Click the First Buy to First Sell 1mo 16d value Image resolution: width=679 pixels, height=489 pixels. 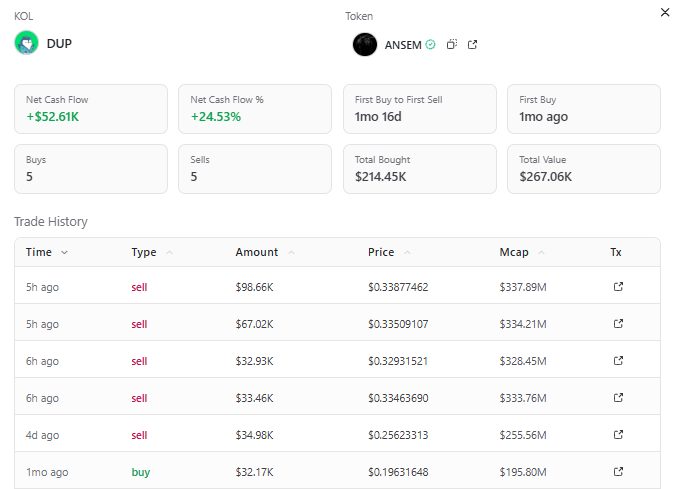click(378, 117)
